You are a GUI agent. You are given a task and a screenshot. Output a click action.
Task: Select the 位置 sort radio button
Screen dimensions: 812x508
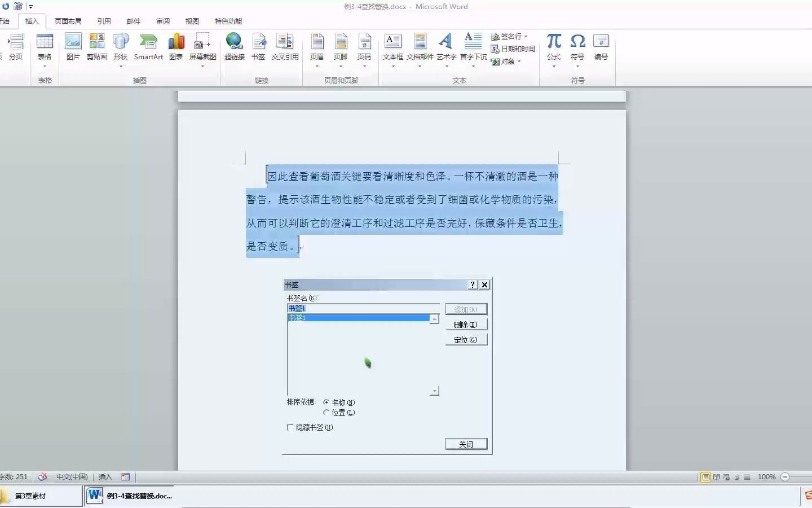(x=326, y=413)
